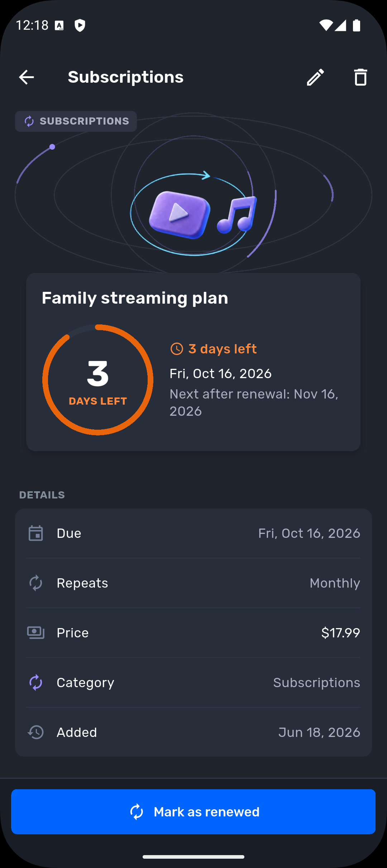Open the Due date row
Viewport: 387px width, 868px height.
(x=193, y=533)
